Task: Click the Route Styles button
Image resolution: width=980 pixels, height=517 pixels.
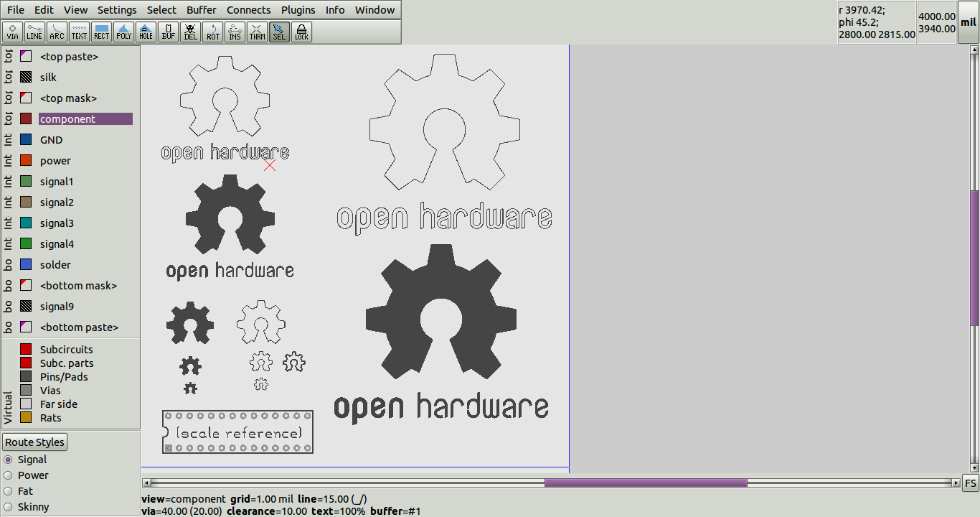Action: 35,442
